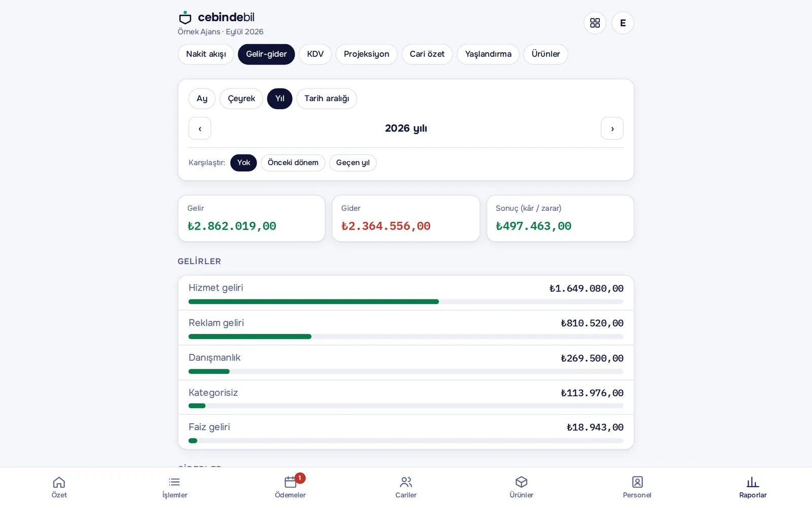Go to previous year with left chevron

[200, 129]
